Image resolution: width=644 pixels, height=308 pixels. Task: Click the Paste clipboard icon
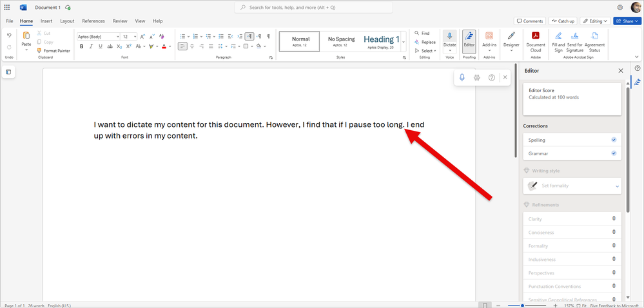click(x=26, y=35)
